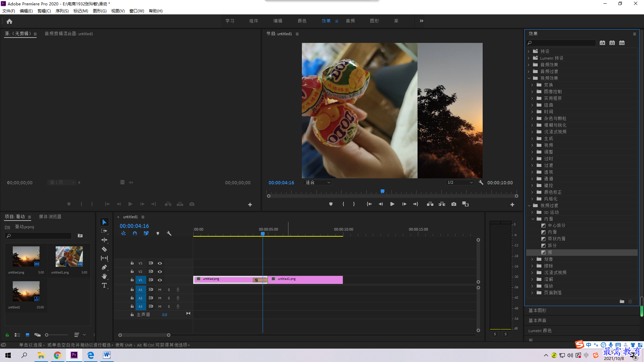
Task: Filter by 32-bit color effects icon
Action: tap(612, 43)
